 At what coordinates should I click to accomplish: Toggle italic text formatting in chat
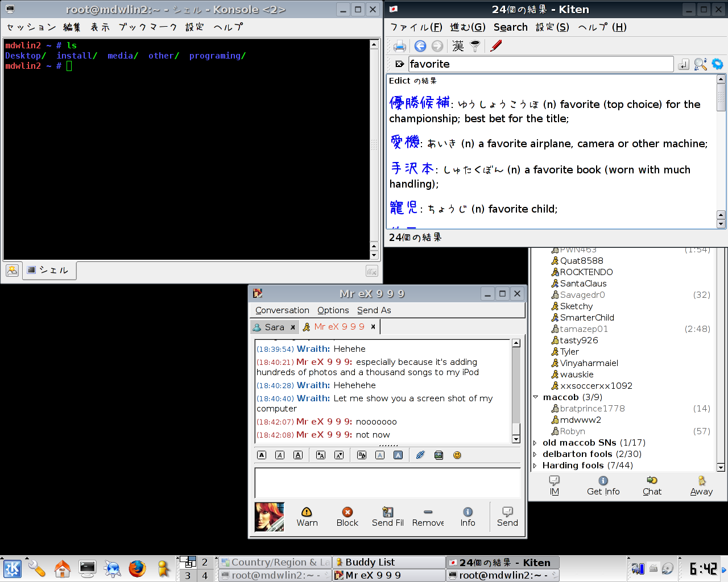[x=280, y=455]
